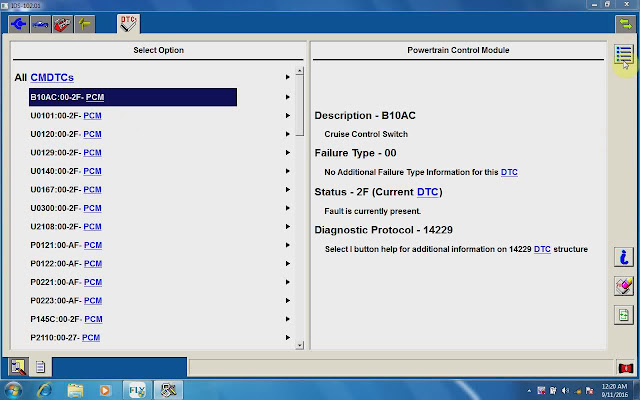
Task: Expand the U0101:00-2F PCM entry arrow
Action: pos(288,116)
